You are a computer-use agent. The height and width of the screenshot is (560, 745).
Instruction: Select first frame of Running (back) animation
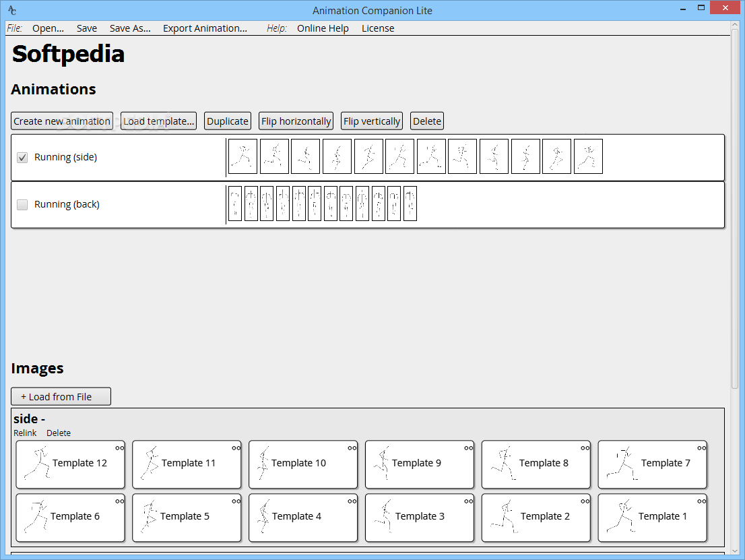235,204
